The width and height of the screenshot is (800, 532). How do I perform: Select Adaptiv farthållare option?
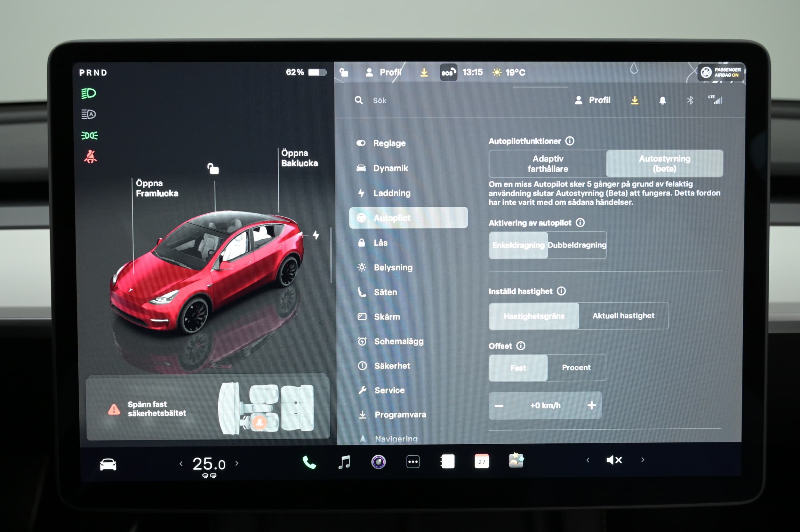[548, 163]
